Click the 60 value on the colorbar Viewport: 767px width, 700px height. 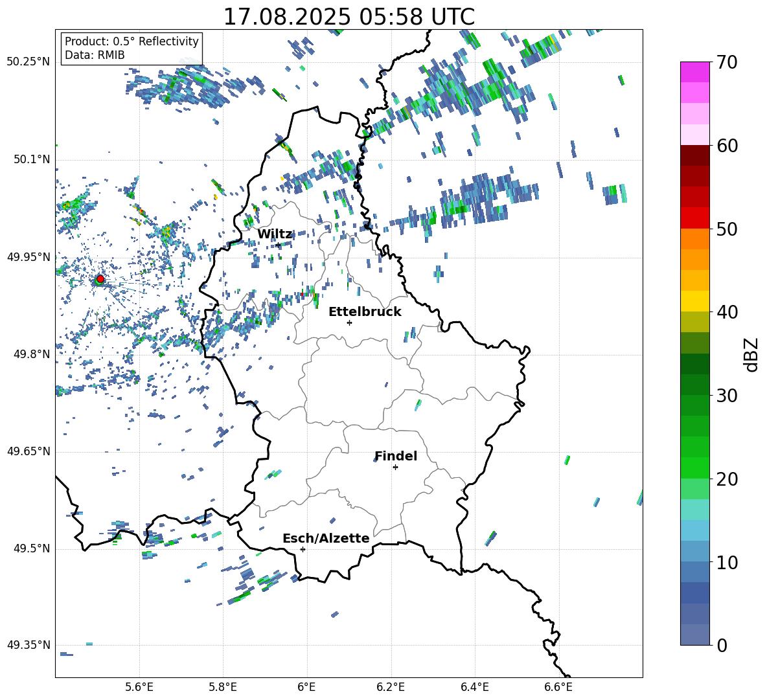[727, 146]
